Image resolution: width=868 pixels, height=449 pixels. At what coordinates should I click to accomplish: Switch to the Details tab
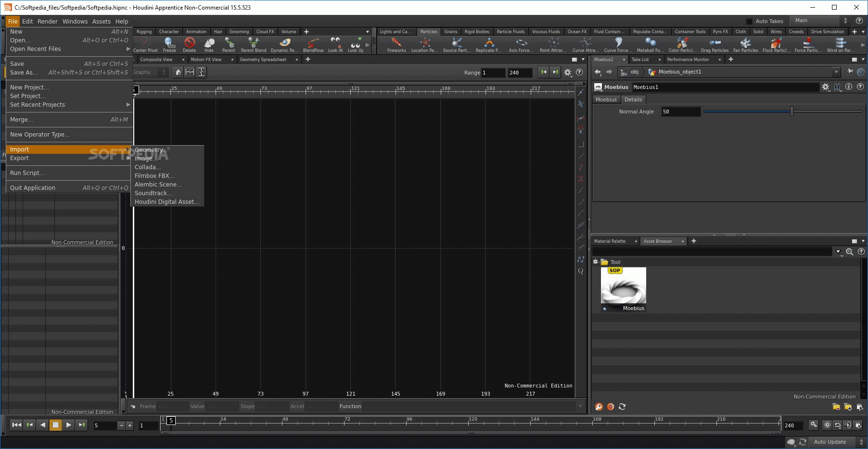(633, 100)
